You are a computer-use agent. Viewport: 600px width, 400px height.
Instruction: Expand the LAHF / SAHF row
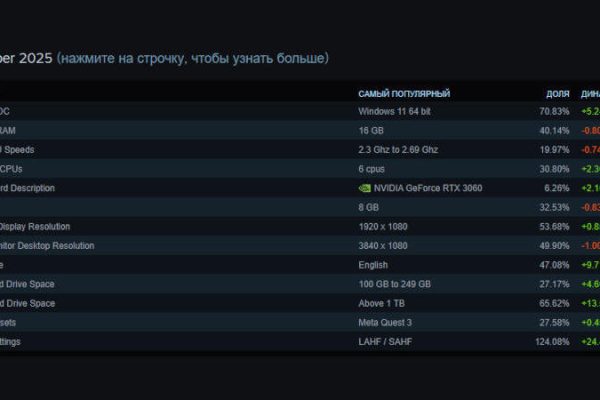click(x=386, y=342)
